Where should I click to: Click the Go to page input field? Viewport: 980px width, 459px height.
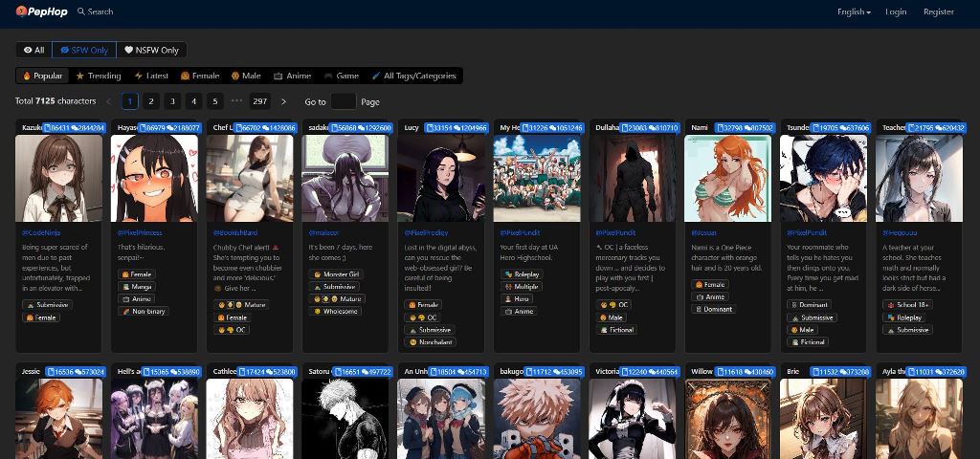pyautogui.click(x=343, y=101)
